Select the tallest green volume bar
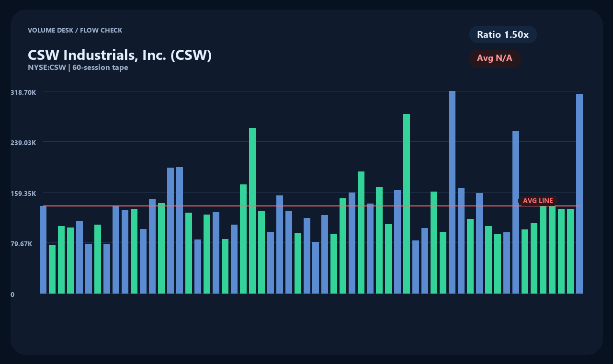Image resolution: width=613 pixels, height=364 pixels. coord(407,204)
